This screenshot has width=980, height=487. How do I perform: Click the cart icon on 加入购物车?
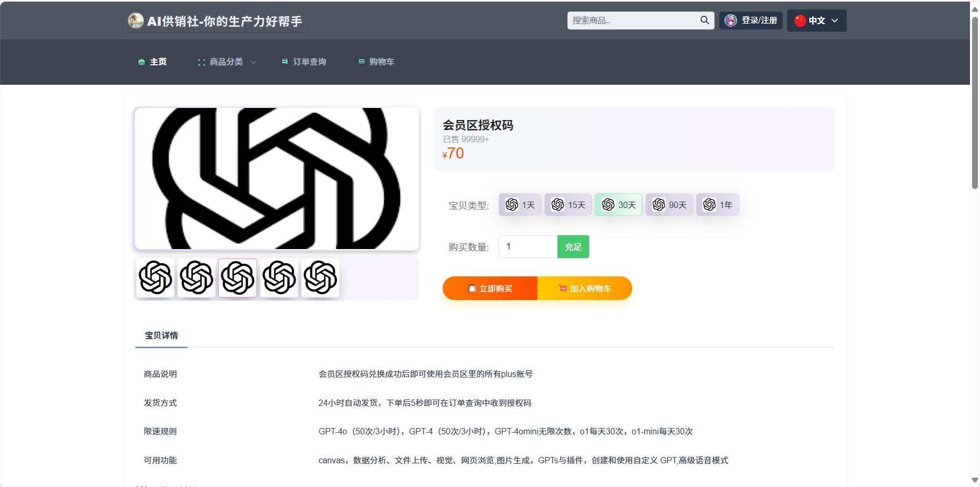(563, 289)
